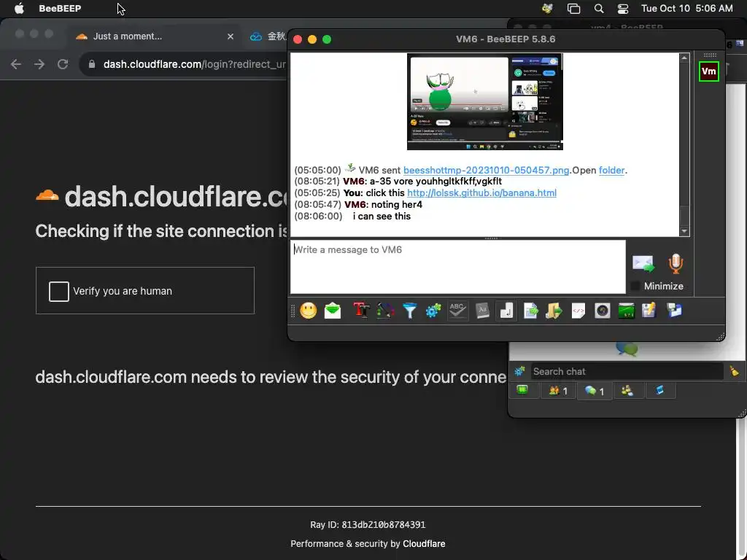Screen dimensions: 747x560
Task: Click the floppy disk with pencil save icon
Action: tap(649, 311)
